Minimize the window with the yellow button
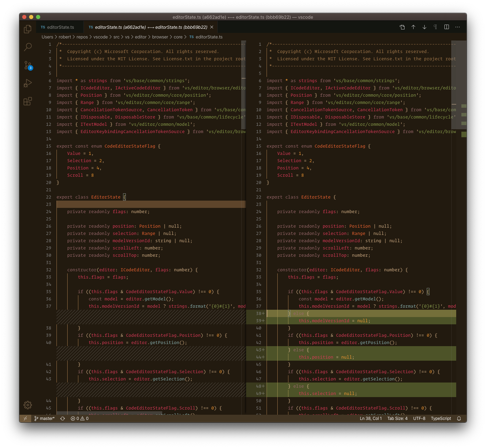This screenshot has width=486, height=448. click(x=31, y=17)
